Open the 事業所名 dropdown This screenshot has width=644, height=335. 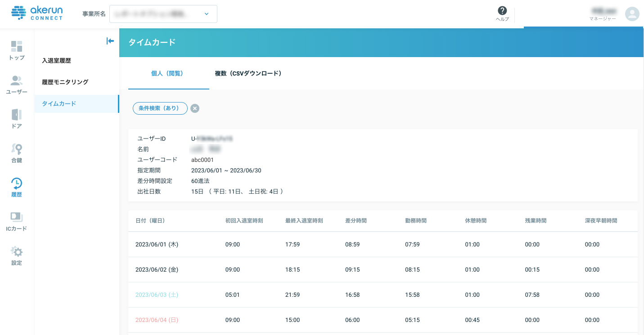pos(163,14)
